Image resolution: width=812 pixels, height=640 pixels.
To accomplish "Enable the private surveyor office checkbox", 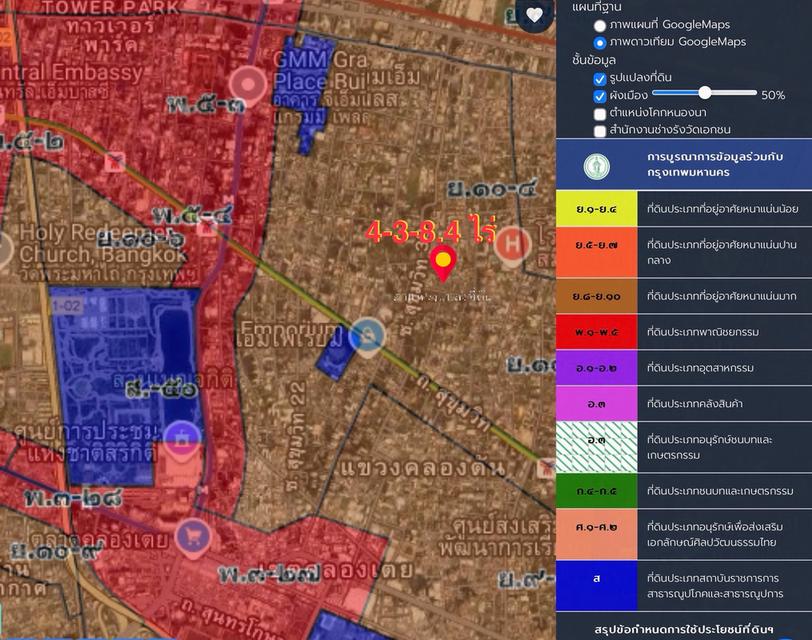I will [600, 130].
